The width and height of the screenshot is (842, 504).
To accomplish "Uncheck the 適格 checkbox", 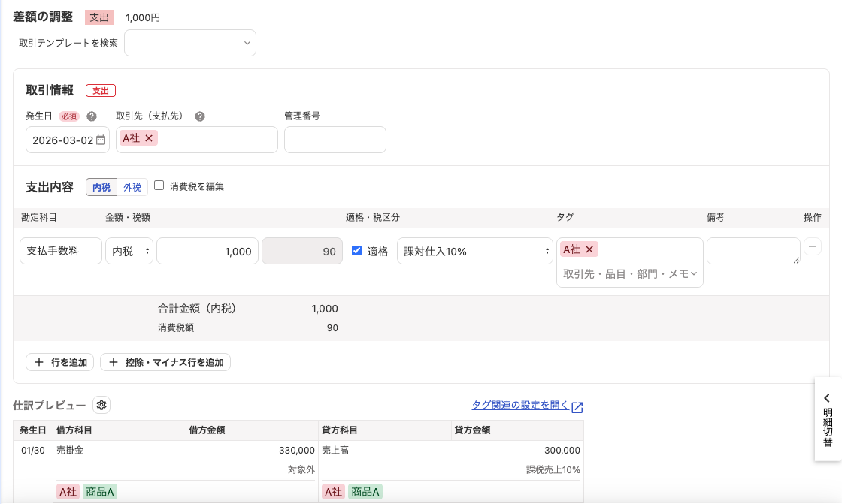I will [356, 251].
